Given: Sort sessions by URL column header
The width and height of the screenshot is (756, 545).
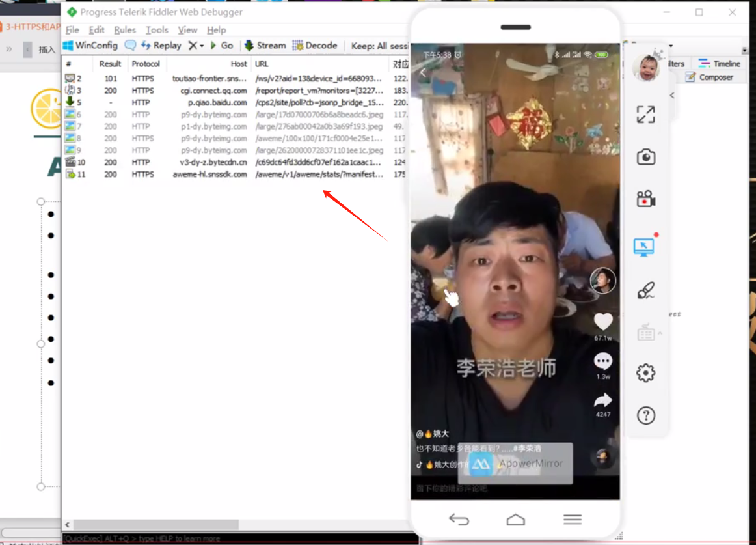Looking at the screenshot, I should [262, 64].
